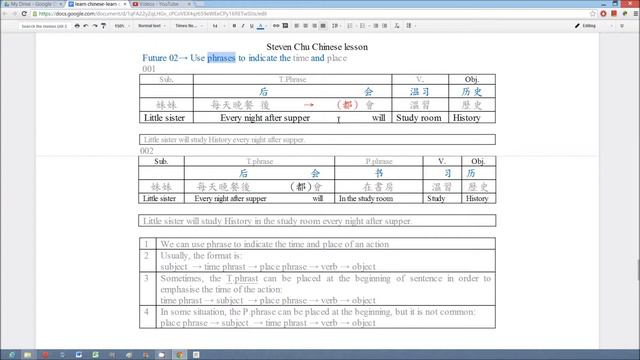Click the vertical scrollbar thumb
The width and height of the screenshot is (640, 360).
pyautogui.click(x=638, y=269)
